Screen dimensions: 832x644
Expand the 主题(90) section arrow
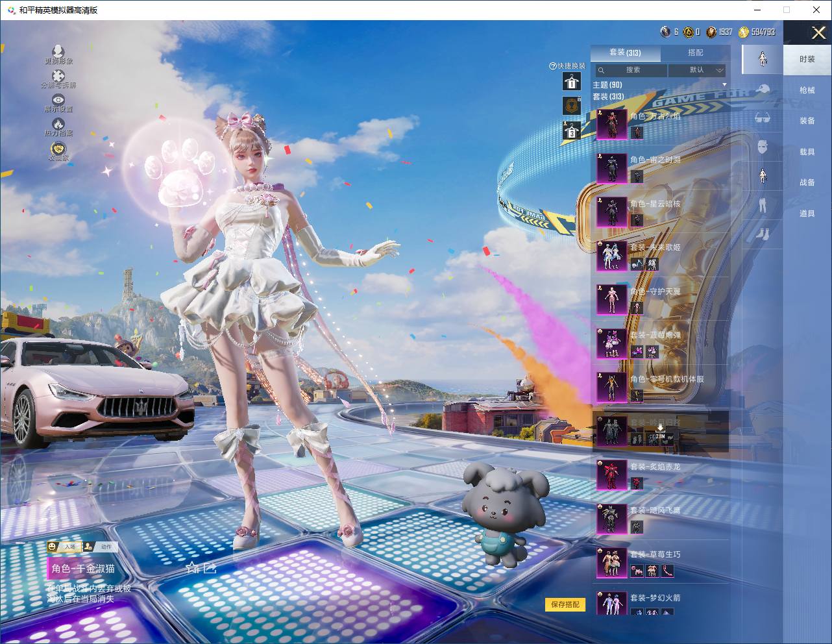pyautogui.click(x=724, y=85)
